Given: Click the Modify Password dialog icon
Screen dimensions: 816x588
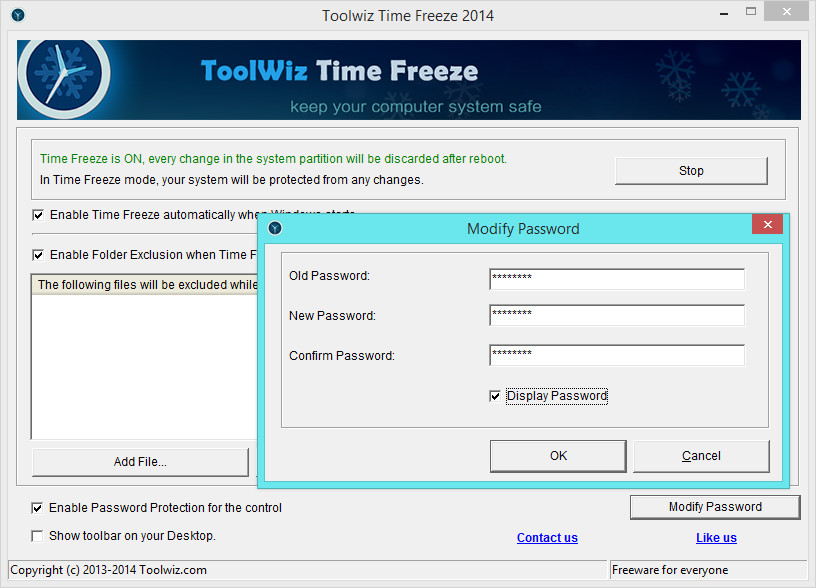Looking at the screenshot, I should tap(275, 228).
